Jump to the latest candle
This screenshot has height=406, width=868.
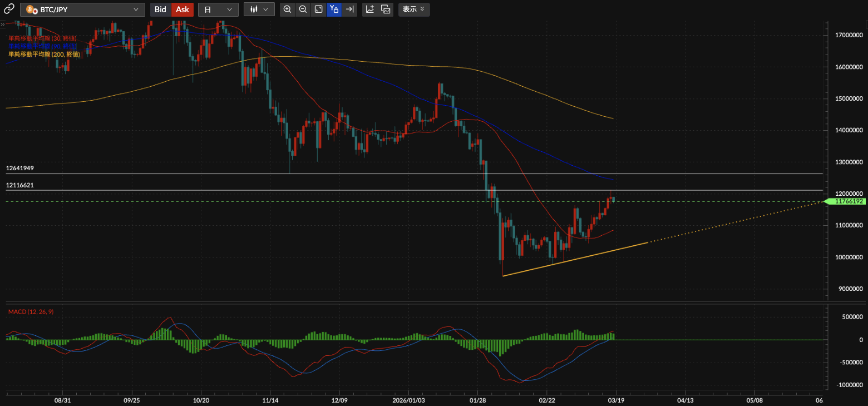(349, 9)
